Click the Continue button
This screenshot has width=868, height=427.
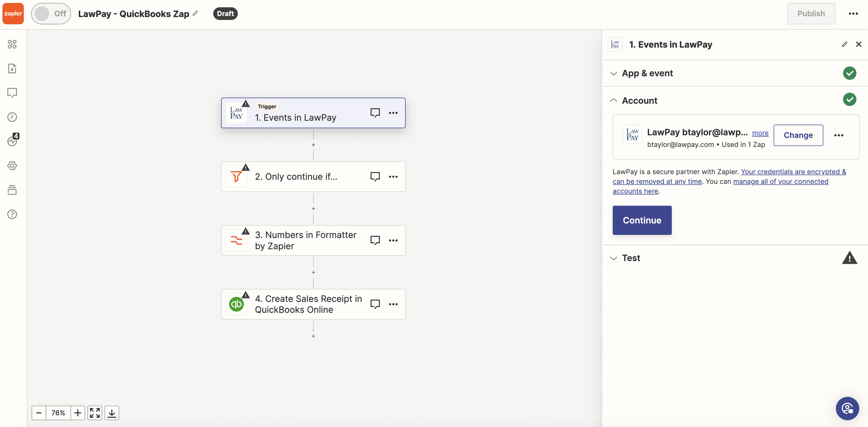pos(642,220)
